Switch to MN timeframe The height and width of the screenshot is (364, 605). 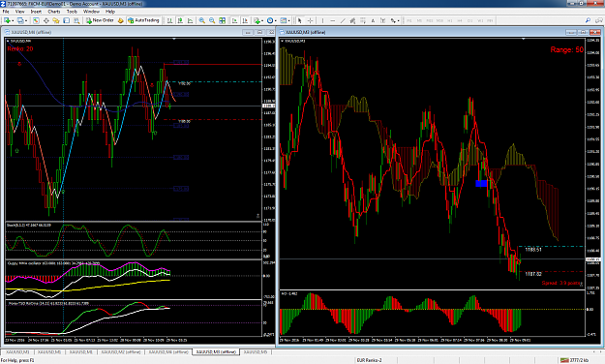tap(490, 20)
